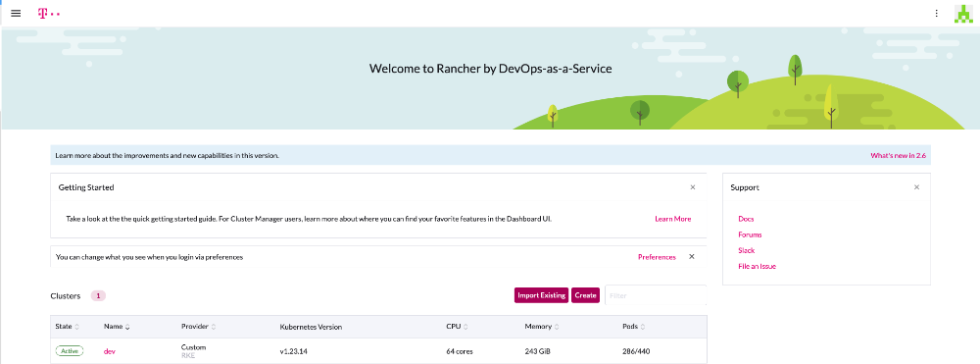This screenshot has height=364, width=980.
Task: Click the Welcome to Rancher heading
Action: click(x=491, y=69)
